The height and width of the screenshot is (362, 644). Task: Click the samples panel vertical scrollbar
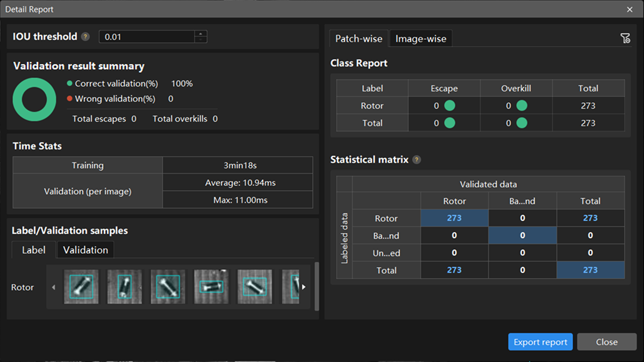(317, 286)
